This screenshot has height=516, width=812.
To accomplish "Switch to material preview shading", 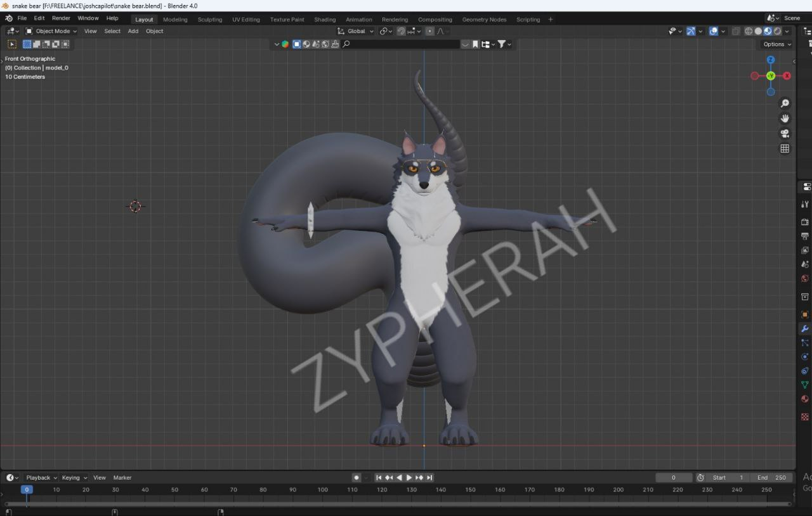I will (768, 31).
